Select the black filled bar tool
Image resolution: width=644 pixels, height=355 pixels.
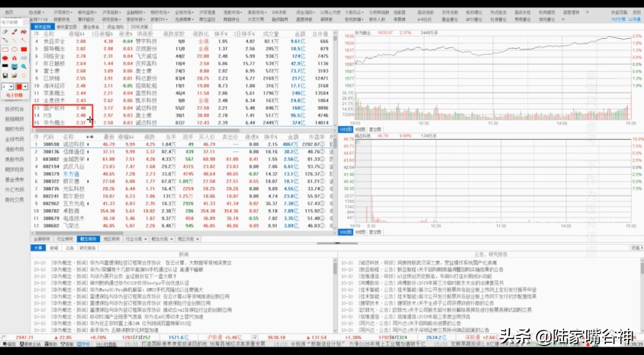coord(5,66)
